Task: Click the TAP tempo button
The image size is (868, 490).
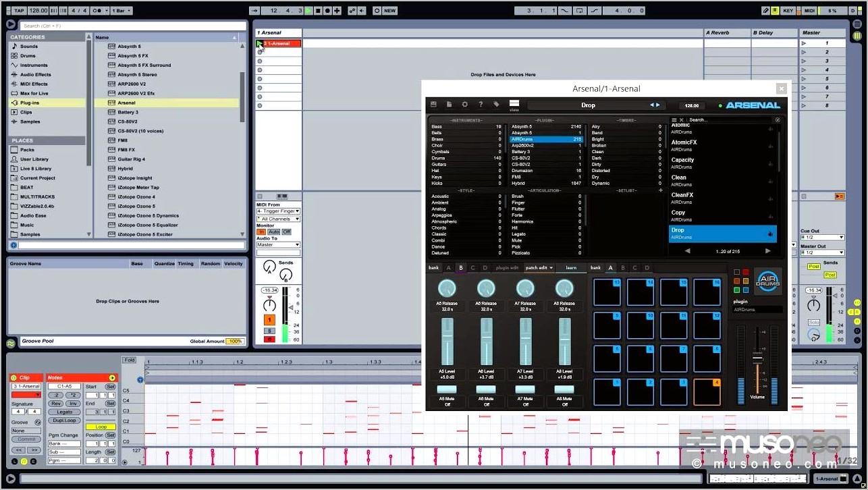Action: tap(18, 11)
